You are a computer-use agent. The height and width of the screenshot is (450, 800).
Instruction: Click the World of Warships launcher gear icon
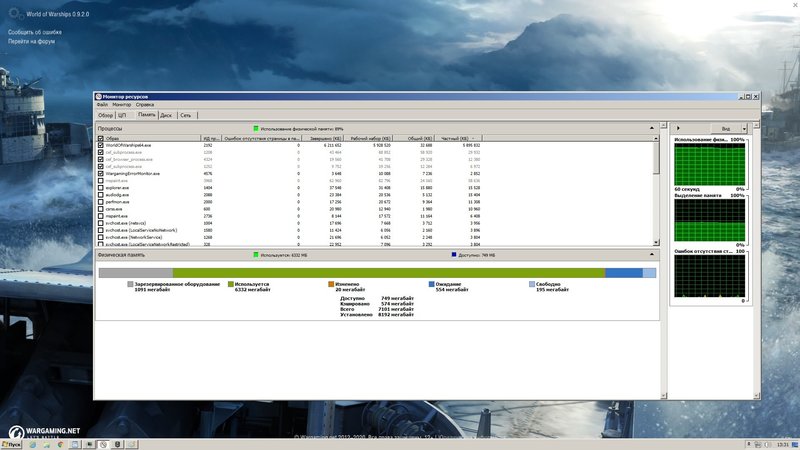coord(15,13)
